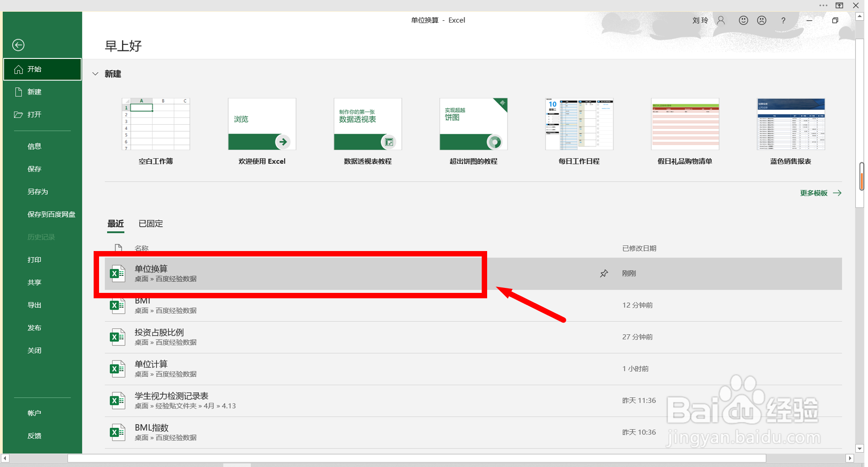
Task: Sort by the 已修改日期 column header
Action: coord(639,248)
